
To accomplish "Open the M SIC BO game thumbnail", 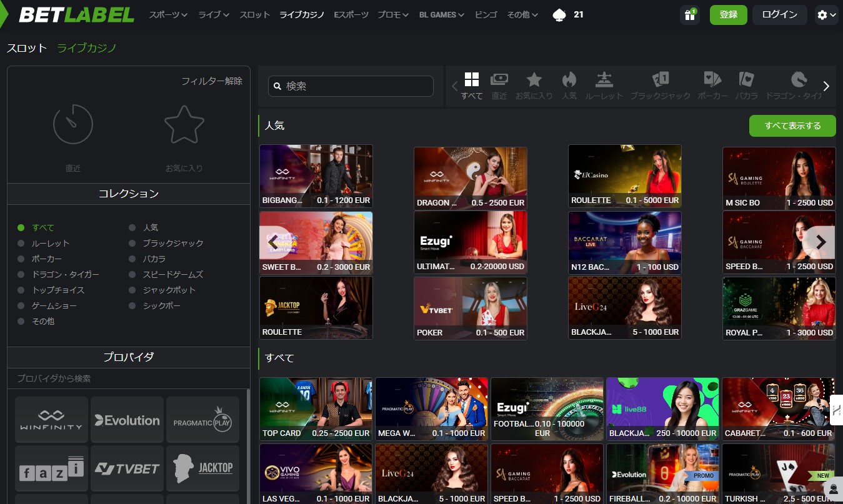I will [x=779, y=177].
